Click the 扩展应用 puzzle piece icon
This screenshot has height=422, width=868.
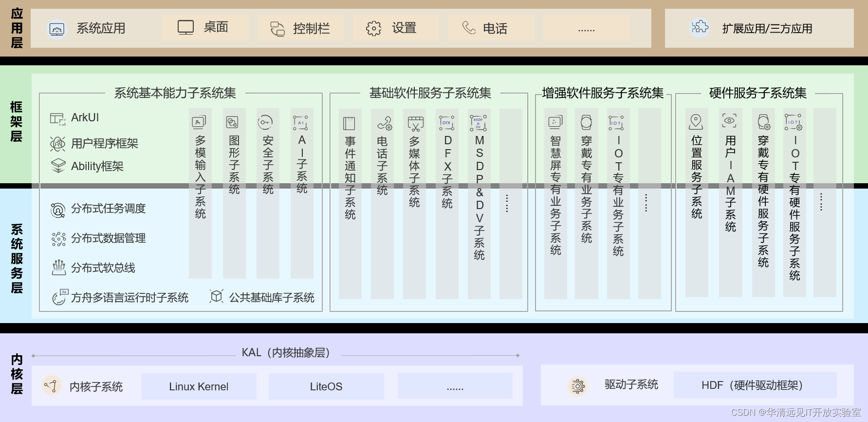pyautogui.click(x=700, y=27)
